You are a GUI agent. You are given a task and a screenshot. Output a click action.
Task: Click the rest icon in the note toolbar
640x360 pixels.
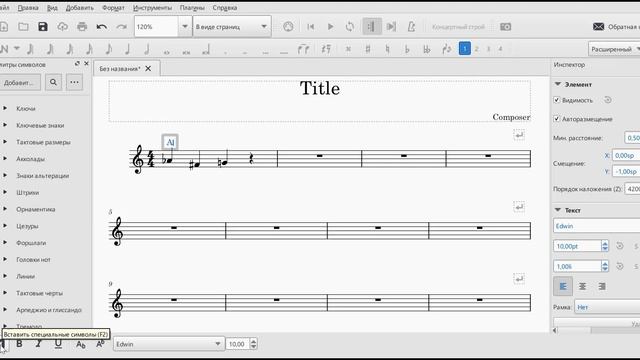click(x=326, y=49)
